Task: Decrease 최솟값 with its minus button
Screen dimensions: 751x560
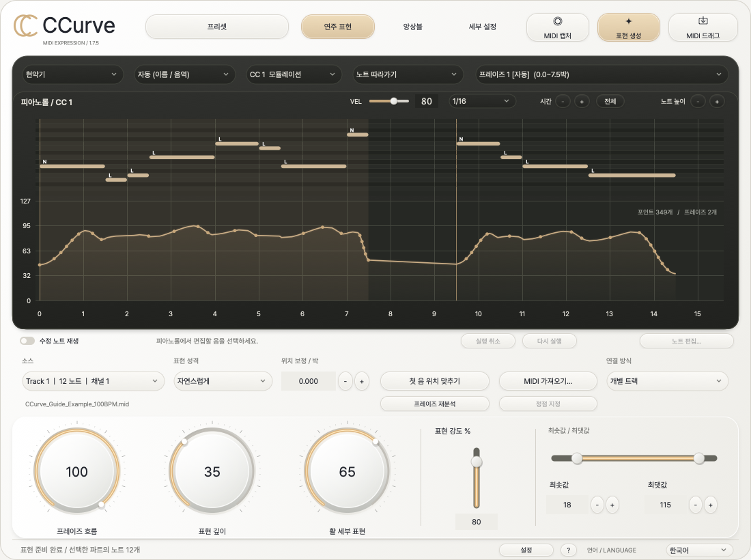Action: pyautogui.click(x=597, y=505)
